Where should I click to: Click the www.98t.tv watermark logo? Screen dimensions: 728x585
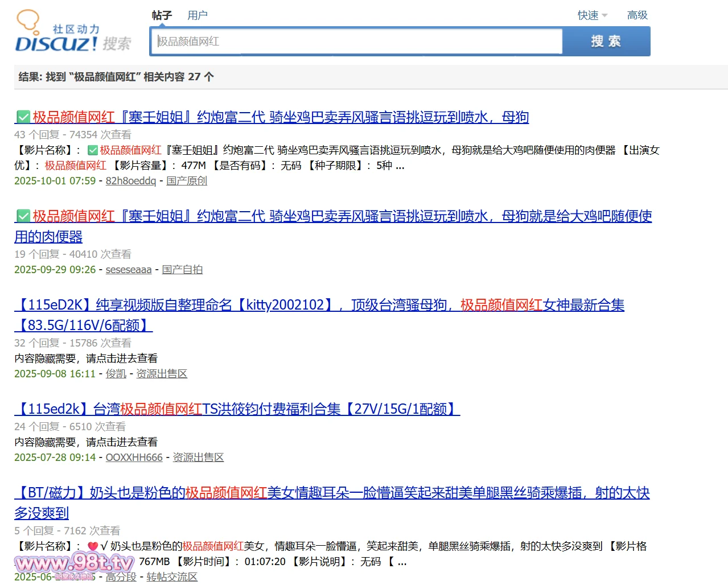point(74,563)
